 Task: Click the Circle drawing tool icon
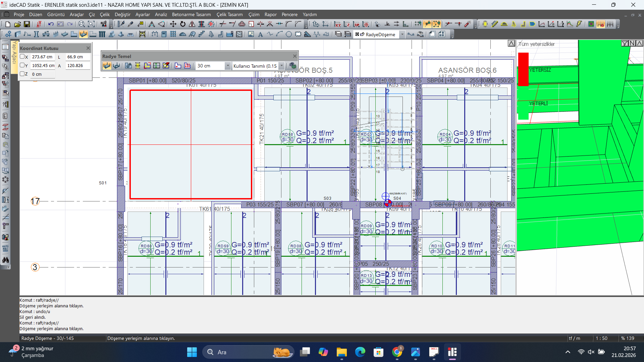tap(288, 34)
